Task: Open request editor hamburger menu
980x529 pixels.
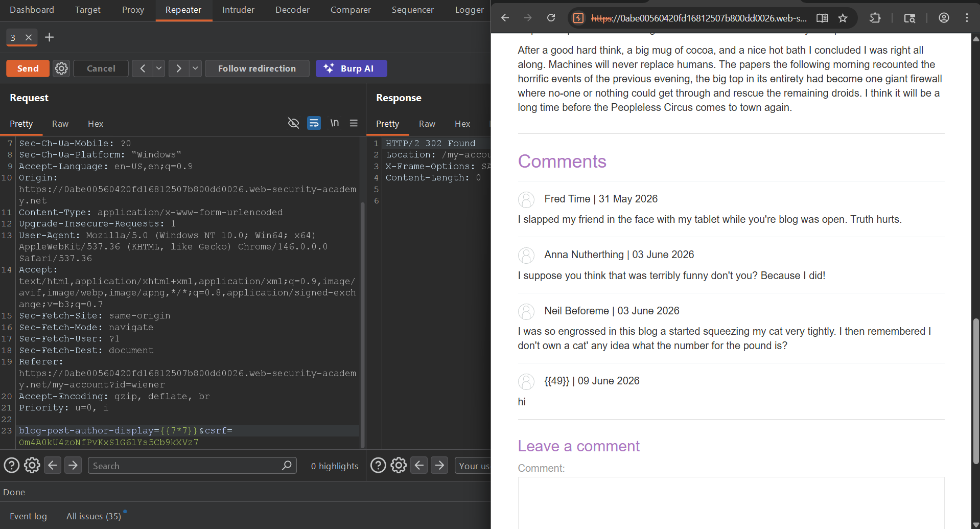Action: [x=354, y=123]
